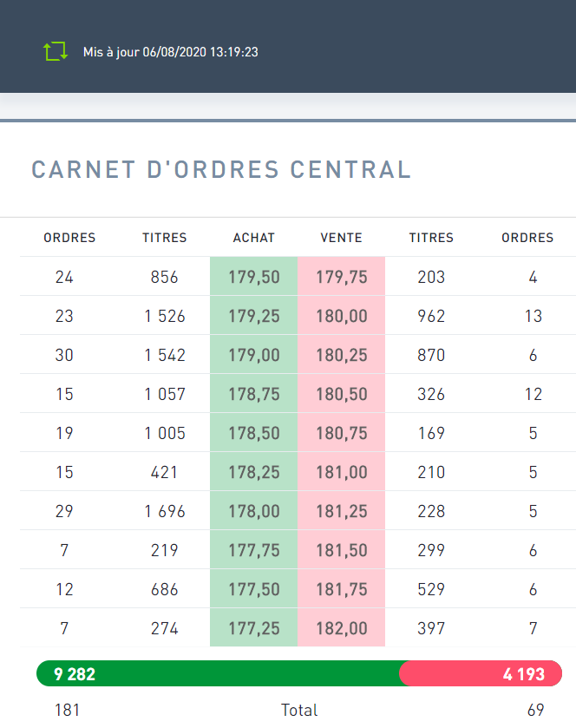Viewport: 576px width, 728px height.
Task: Click the bid price 177,25 cell
Action: coord(253,629)
